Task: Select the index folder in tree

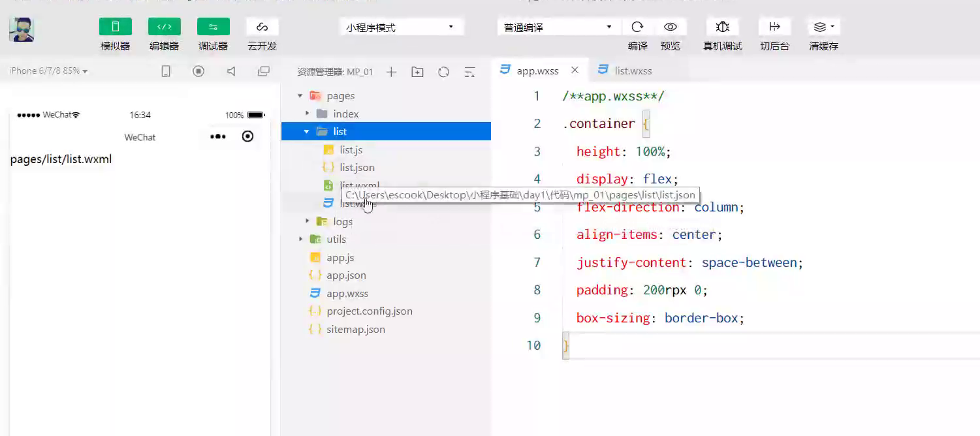Action: (386, 114)
